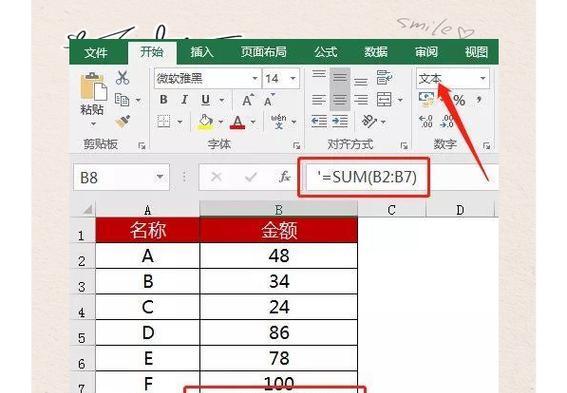Open 对齐方式 group dialog launcher
567x393 pixels.
click(404, 146)
